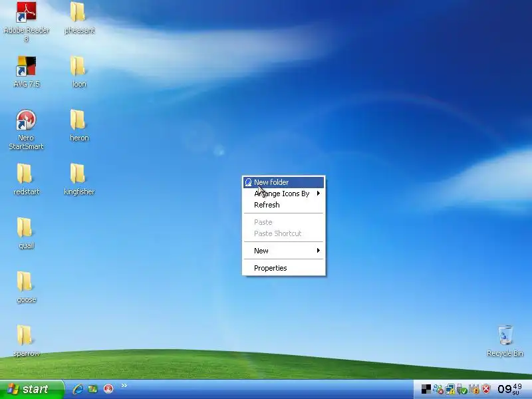Viewport: 532px width, 399px height.
Task: Click the black checkered tray icon
Action: [x=426, y=389]
